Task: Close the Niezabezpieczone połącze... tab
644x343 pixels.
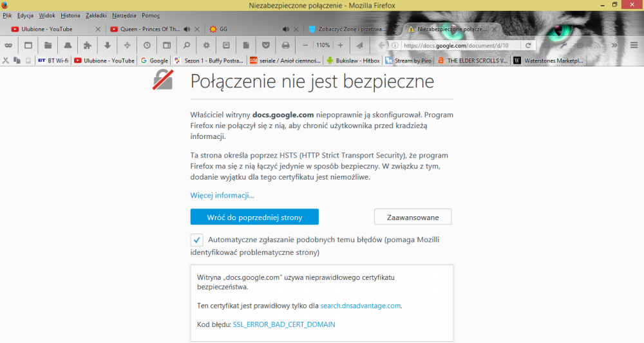Action: pos(494,29)
